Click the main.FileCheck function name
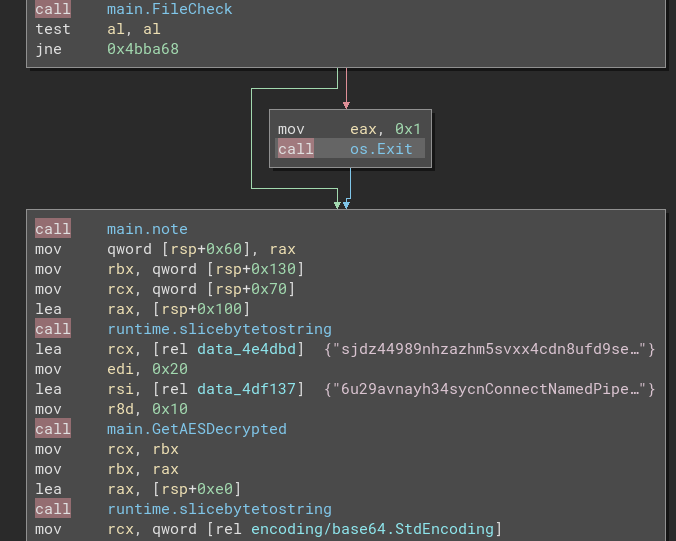This screenshot has height=541, width=676. [x=169, y=9]
